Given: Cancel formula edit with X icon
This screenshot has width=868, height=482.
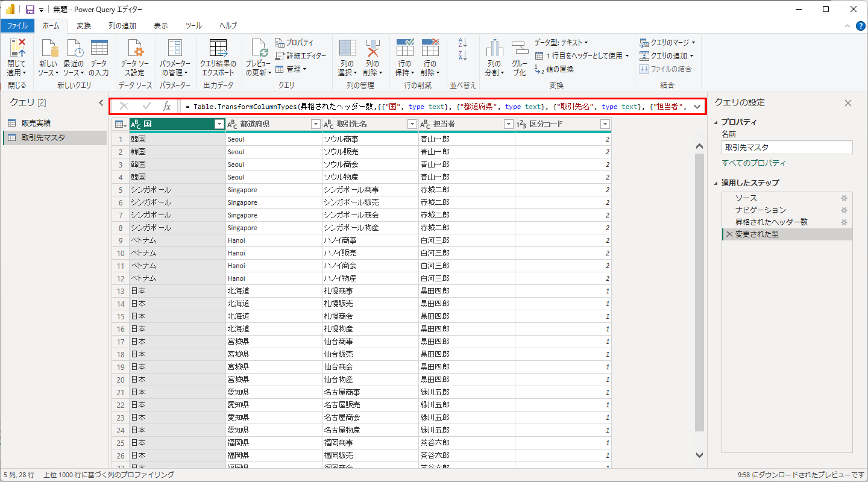Looking at the screenshot, I should click(124, 107).
